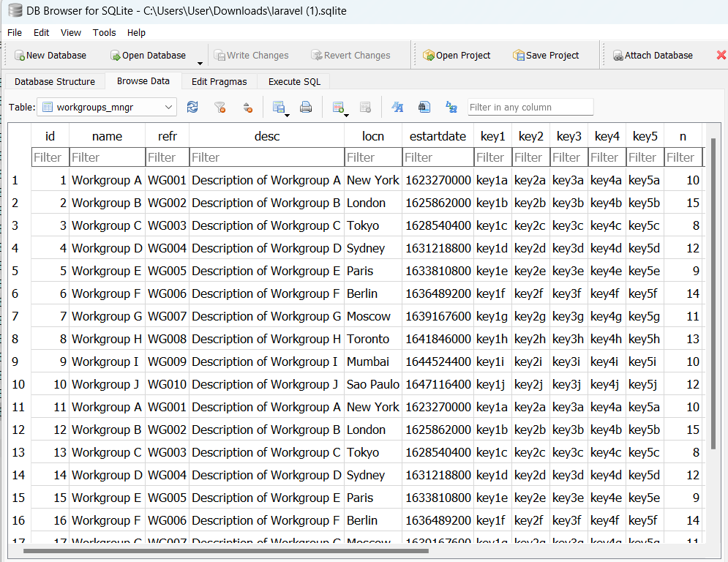The height and width of the screenshot is (562, 728).
Task: Sort by the key3 column header
Action: point(568,136)
